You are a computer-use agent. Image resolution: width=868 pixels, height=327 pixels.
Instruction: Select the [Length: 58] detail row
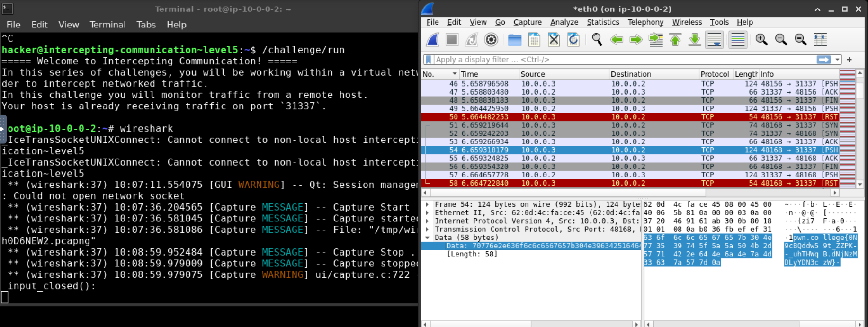coord(531,254)
